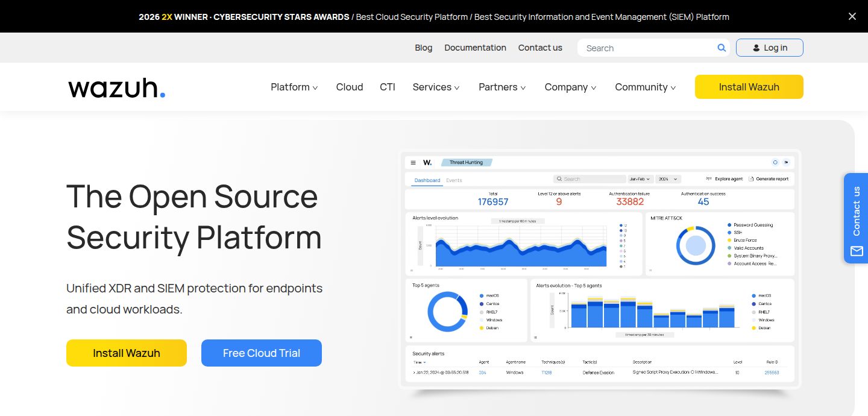The width and height of the screenshot is (868, 416).
Task: Click Install Wazuh in the navigation bar
Action: 749,87
